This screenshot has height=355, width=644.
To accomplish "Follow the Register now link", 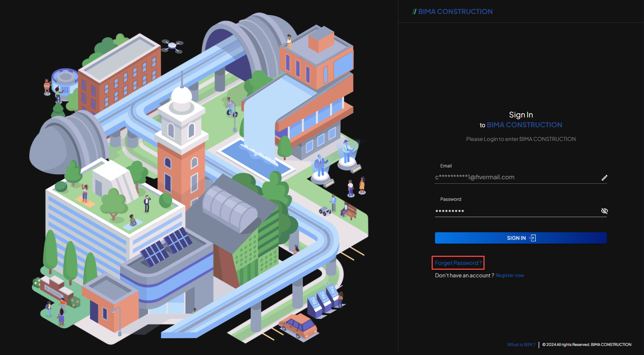I will [510, 275].
